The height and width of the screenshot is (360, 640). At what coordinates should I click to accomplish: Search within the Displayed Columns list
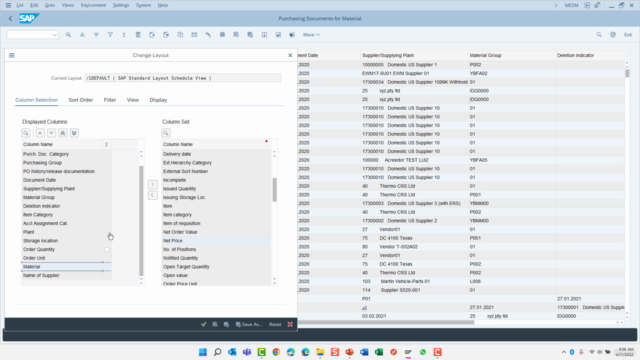26,133
